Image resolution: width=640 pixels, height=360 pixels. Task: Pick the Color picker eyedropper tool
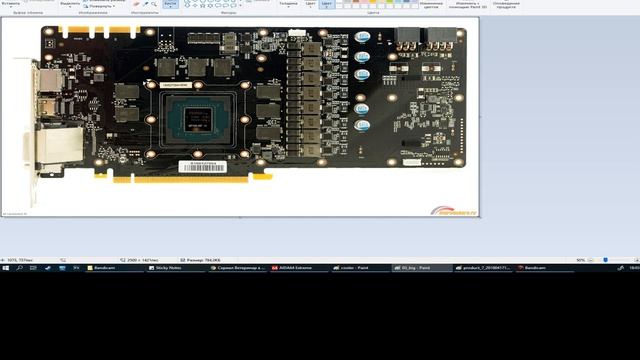pos(145,4)
